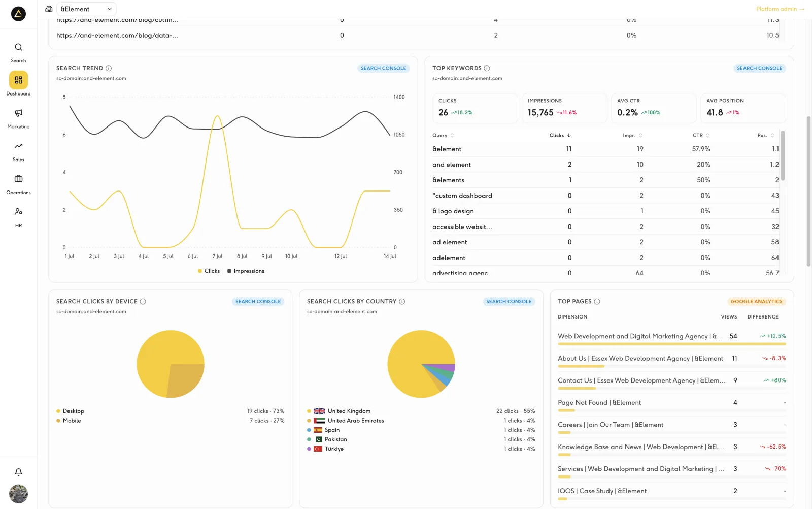Show info for Top Pages
The height and width of the screenshot is (509, 812).
coord(597,301)
